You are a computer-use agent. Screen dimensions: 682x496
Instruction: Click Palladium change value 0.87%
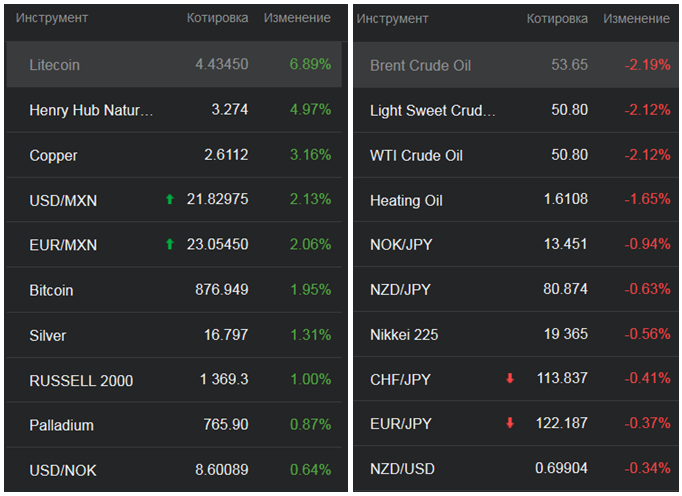pyautogui.click(x=310, y=425)
